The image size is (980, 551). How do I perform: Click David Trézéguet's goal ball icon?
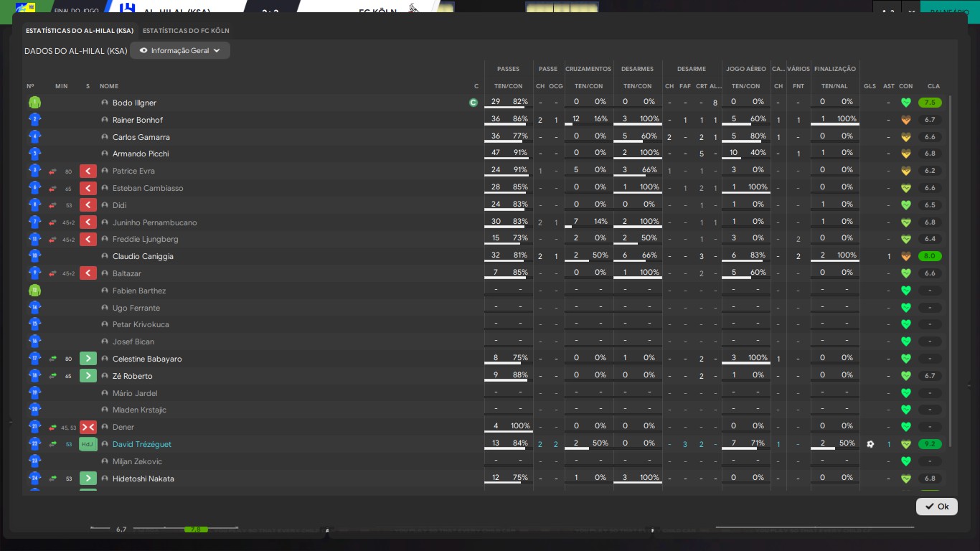click(x=870, y=444)
